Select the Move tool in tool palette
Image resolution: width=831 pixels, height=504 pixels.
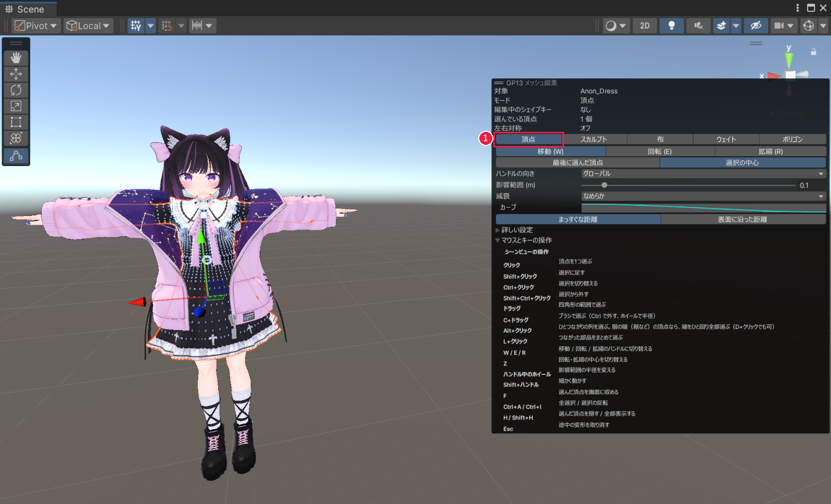[x=16, y=74]
